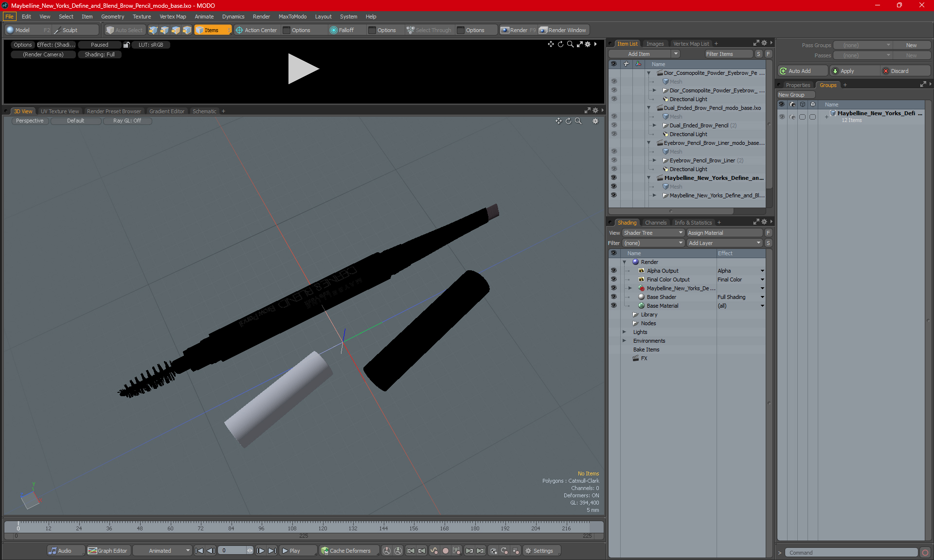
Task: Click the Render F9 button
Action: pos(518,30)
